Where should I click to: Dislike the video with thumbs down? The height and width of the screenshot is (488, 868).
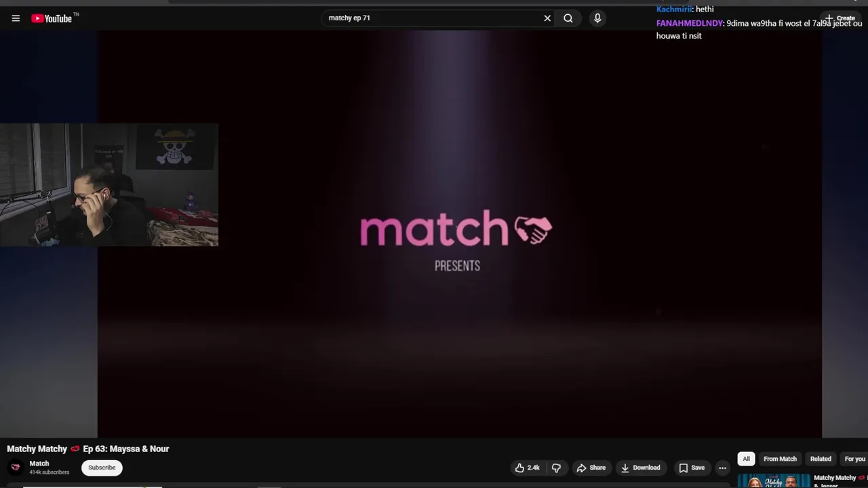coord(556,468)
